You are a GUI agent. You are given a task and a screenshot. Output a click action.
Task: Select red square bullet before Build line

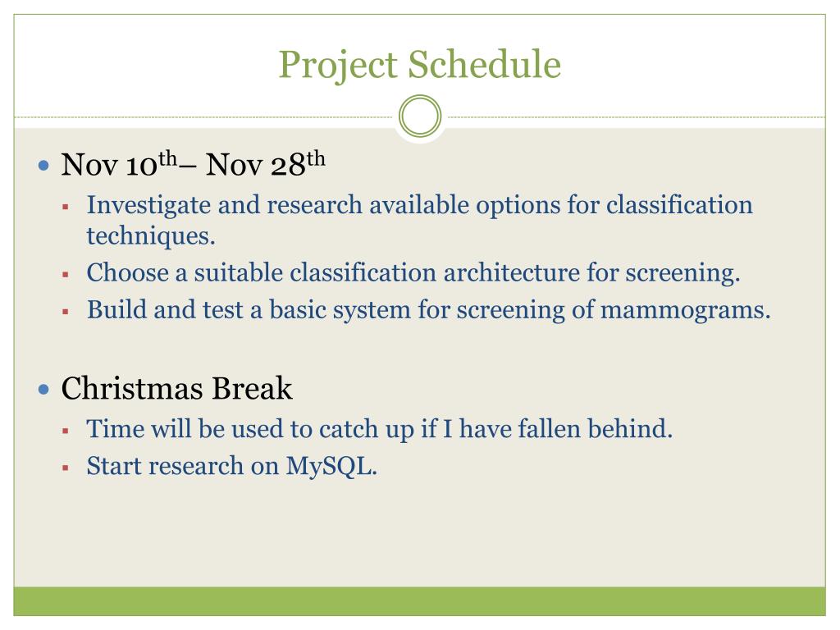(66, 311)
